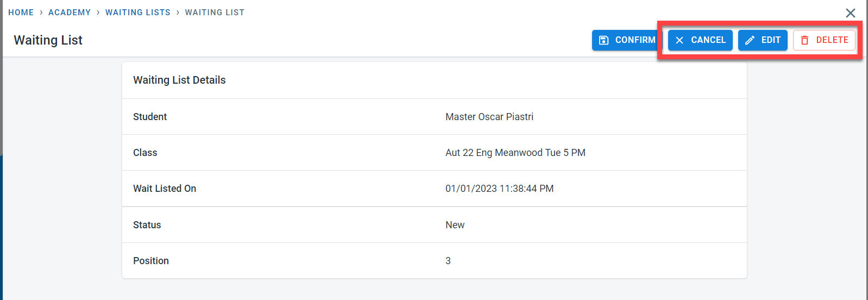Click the X icon beside the Cancel label
Viewport: 868px width, 300px height.
[x=680, y=40]
